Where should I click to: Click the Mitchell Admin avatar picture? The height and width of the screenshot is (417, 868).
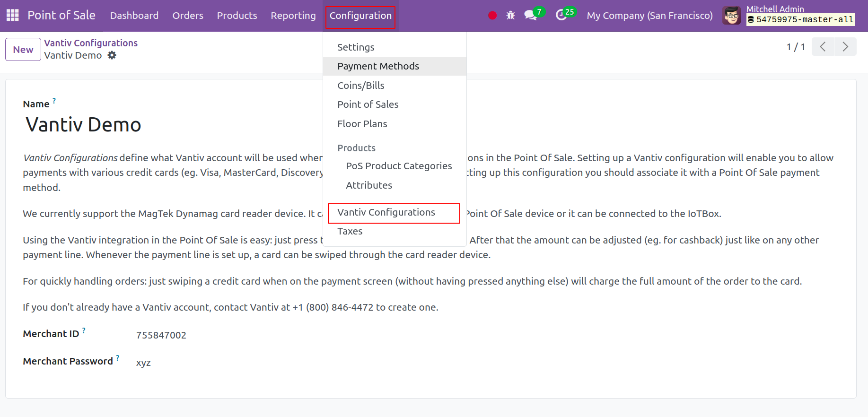[731, 16]
